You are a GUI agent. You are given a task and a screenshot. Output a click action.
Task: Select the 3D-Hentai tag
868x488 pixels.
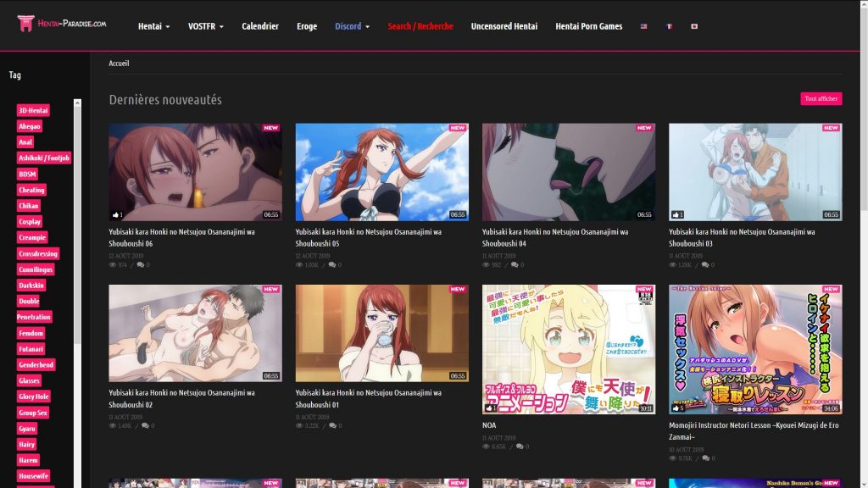[x=33, y=110]
